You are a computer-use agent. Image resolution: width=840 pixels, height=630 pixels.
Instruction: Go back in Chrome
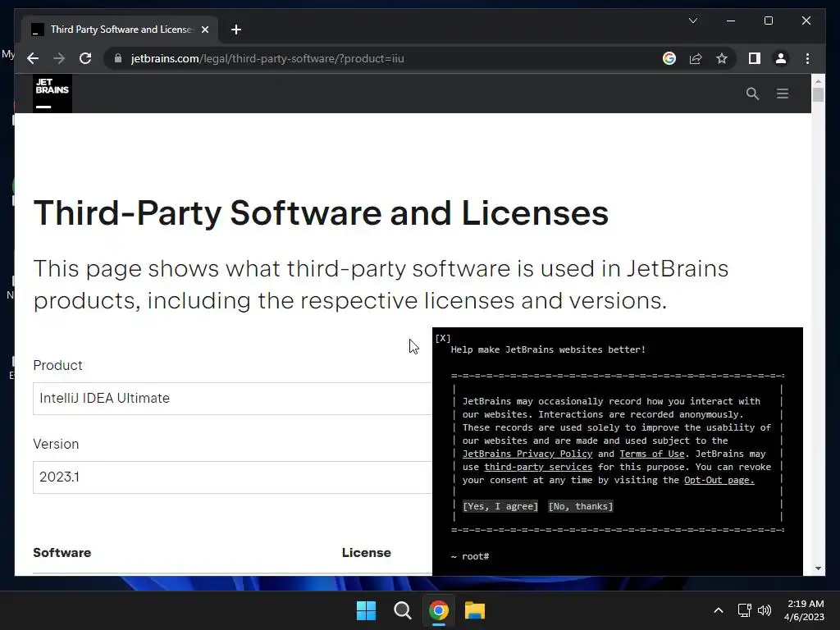pyautogui.click(x=33, y=58)
